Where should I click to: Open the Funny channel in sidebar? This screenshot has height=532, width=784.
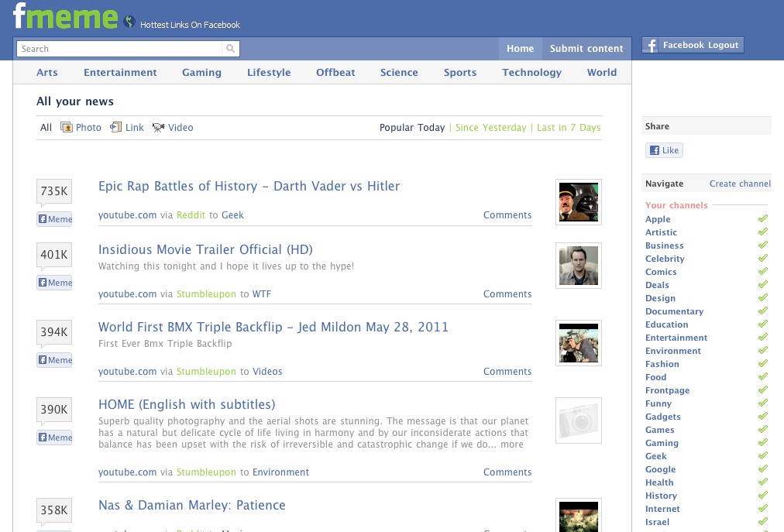[658, 403]
